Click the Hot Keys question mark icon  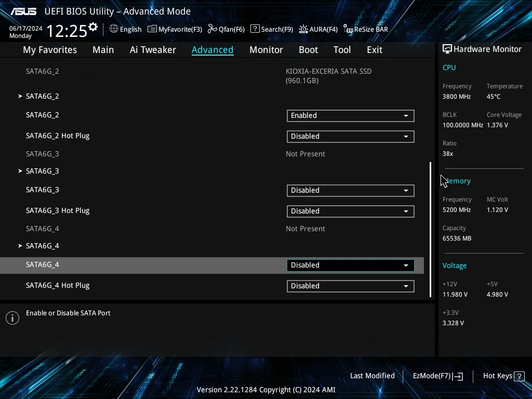(x=519, y=376)
